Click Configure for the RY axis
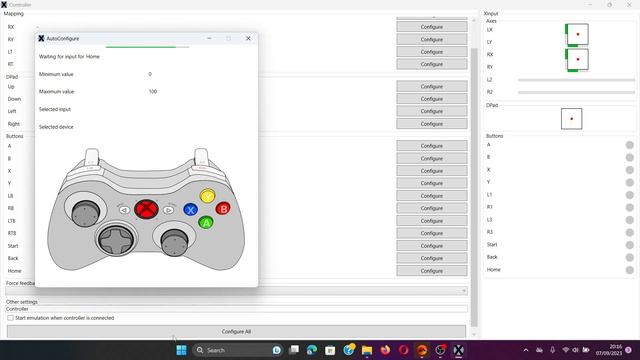 click(x=432, y=40)
